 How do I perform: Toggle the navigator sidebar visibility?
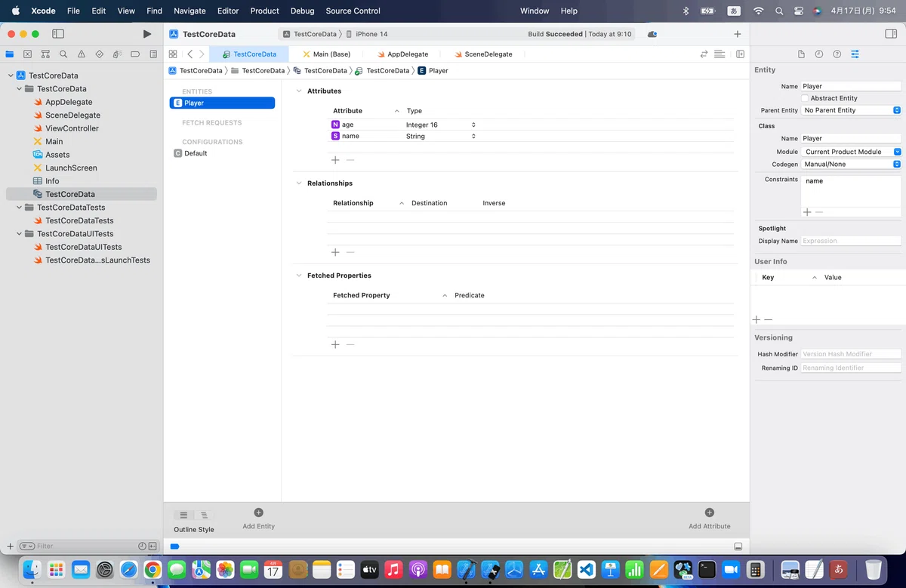coord(58,34)
